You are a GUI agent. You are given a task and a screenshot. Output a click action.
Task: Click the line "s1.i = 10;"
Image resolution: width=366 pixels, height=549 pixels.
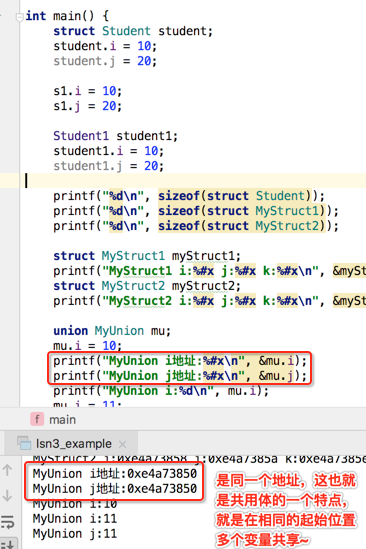(x=88, y=91)
